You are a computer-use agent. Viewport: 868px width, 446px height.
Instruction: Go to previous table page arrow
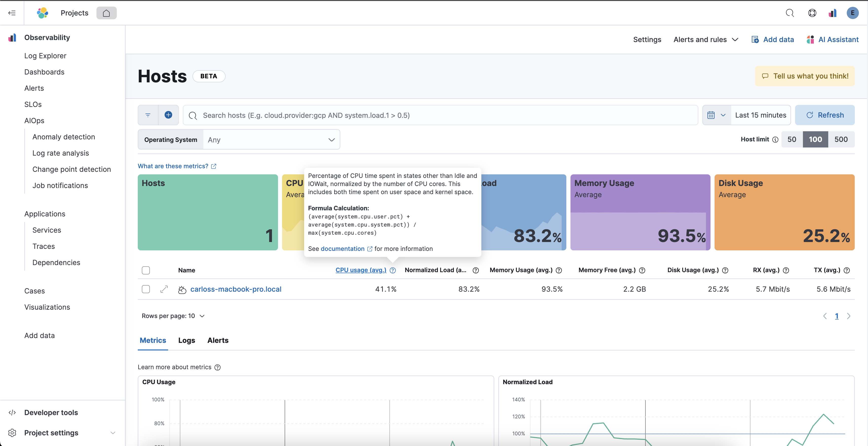pyautogui.click(x=825, y=316)
